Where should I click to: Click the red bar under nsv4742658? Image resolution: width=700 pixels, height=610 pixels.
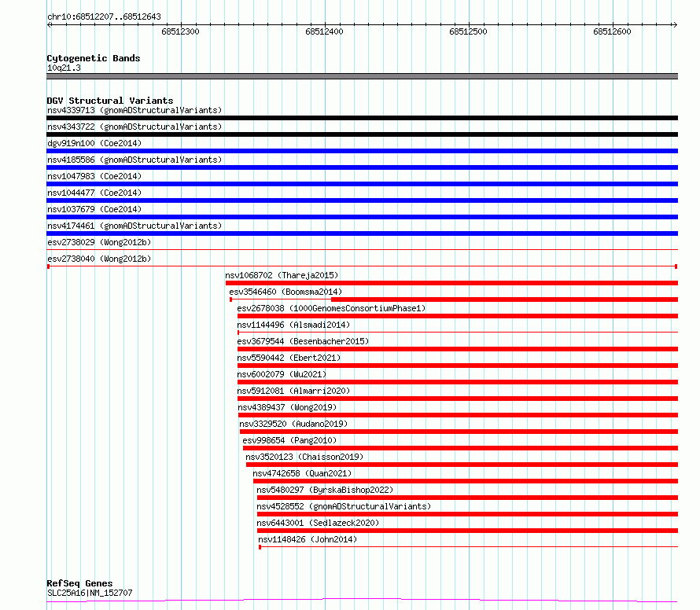466,482
